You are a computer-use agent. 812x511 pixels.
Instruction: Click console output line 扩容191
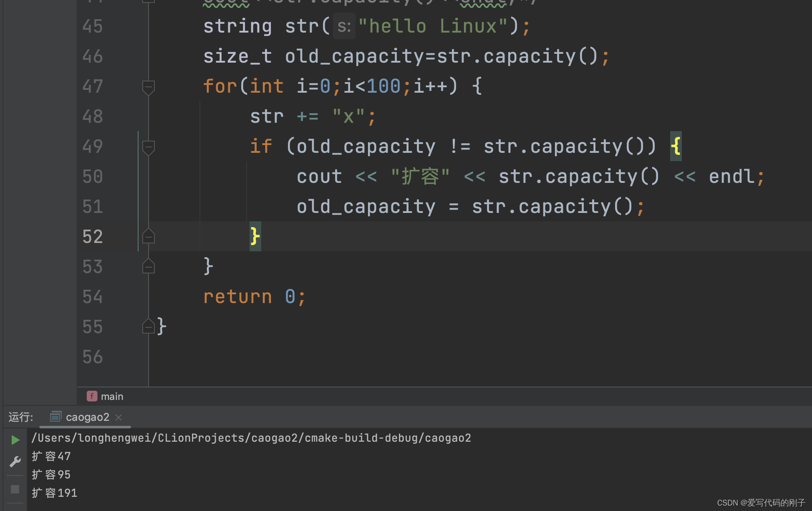(55, 493)
